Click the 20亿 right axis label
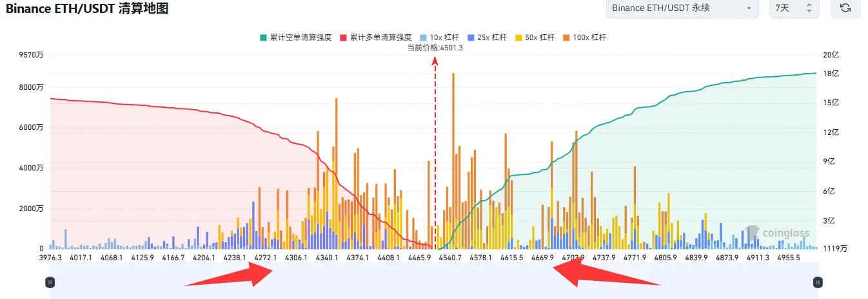 (x=831, y=56)
